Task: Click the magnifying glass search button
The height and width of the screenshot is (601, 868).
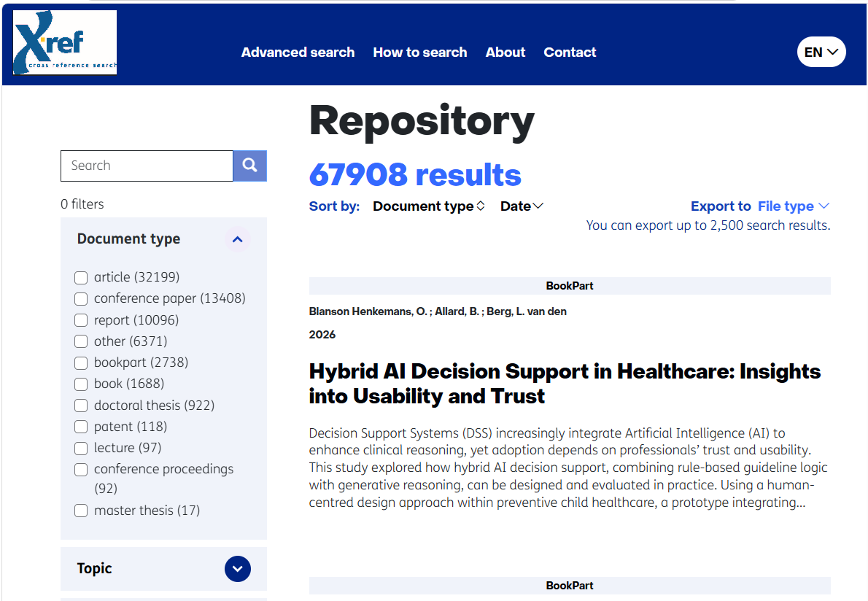Action: click(249, 166)
